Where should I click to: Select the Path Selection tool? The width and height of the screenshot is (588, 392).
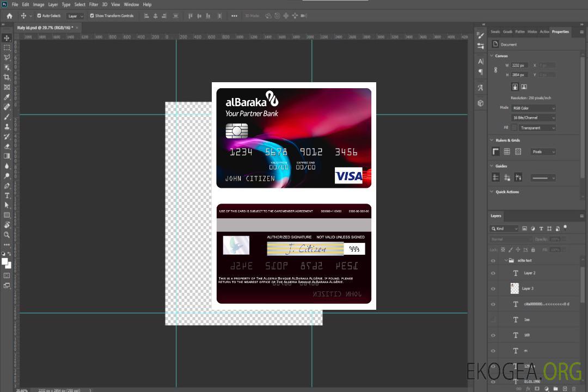coord(7,205)
